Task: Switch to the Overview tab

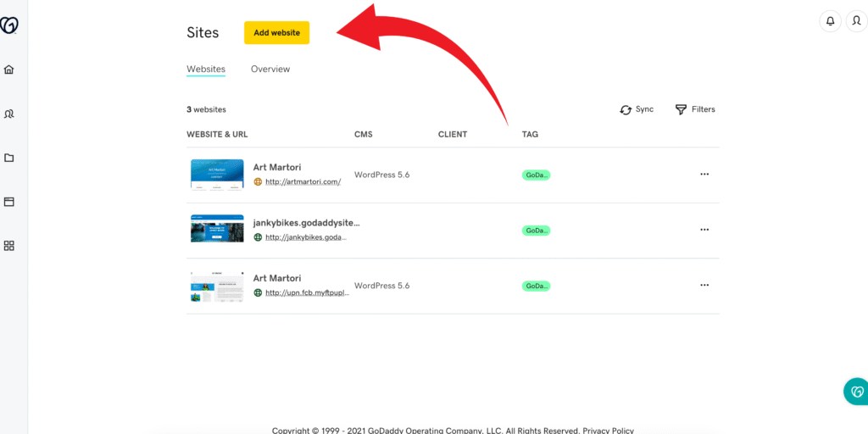Action: (270, 70)
